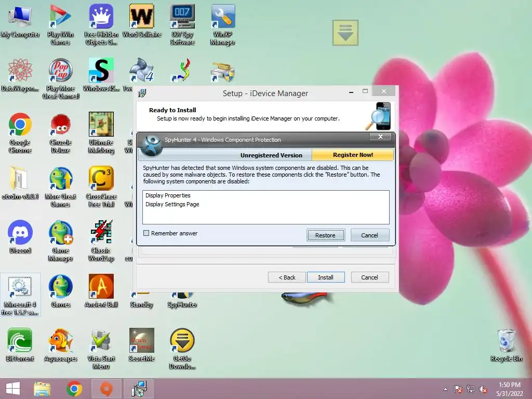Click the Register Now! button

[353, 155]
